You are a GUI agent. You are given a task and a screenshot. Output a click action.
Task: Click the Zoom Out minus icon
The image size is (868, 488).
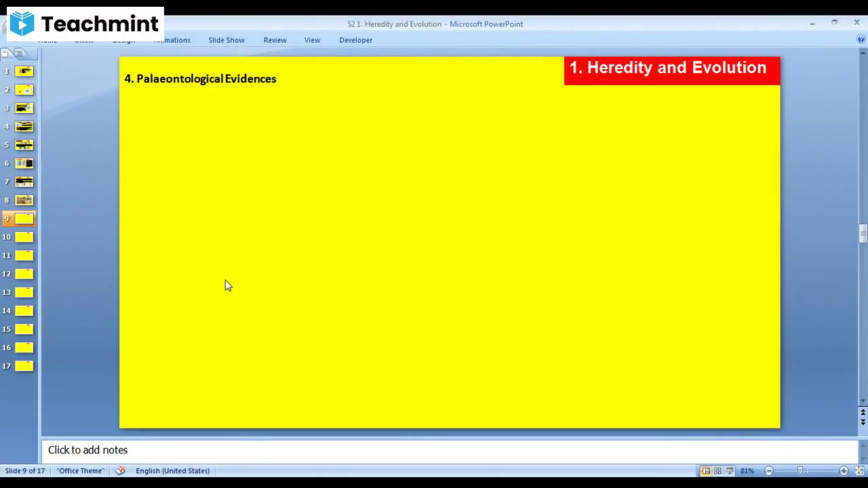(768, 470)
